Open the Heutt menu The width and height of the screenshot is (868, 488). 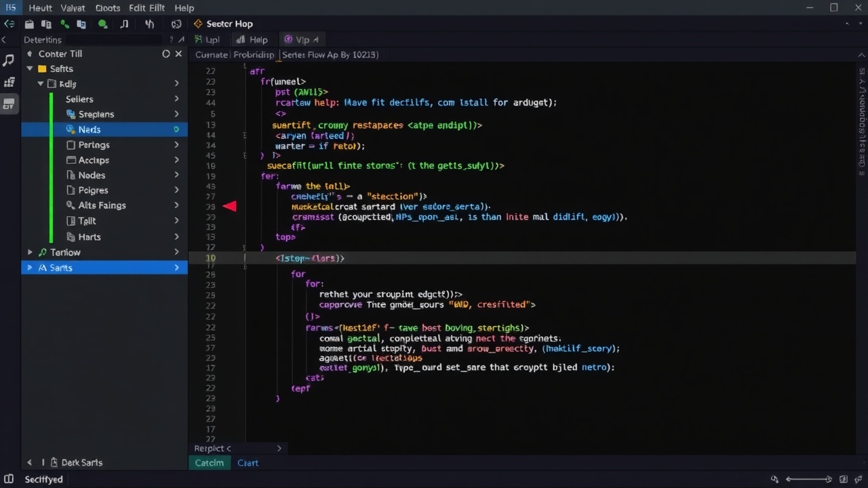coord(41,8)
